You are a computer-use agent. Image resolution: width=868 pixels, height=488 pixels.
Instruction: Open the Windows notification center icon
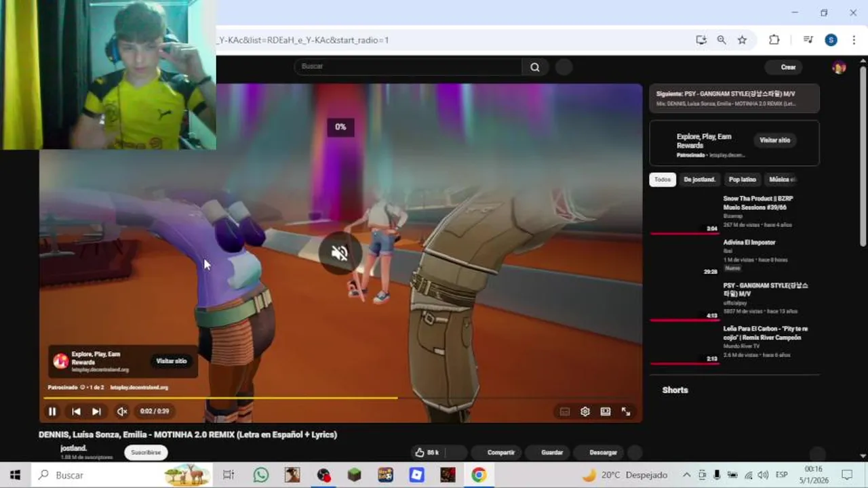point(846,475)
